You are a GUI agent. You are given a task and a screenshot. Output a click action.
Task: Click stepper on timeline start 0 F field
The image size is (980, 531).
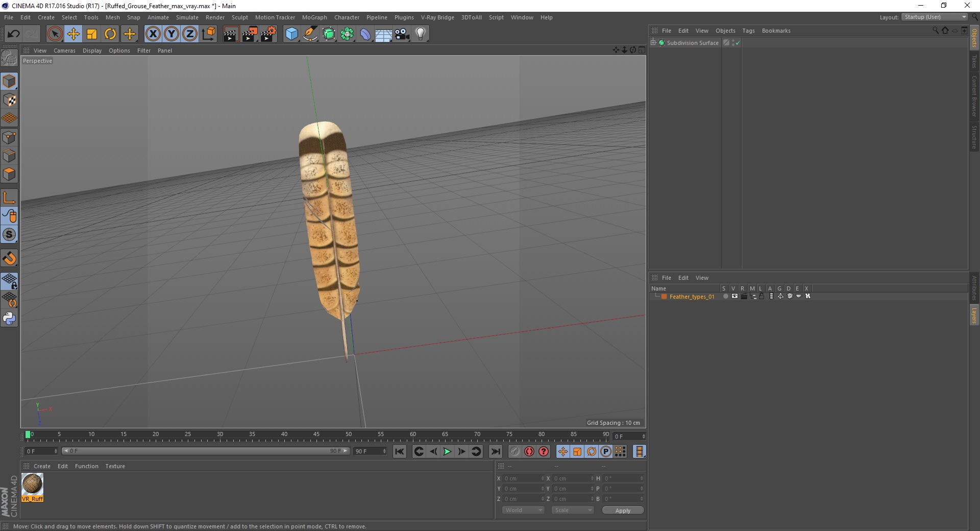pyautogui.click(x=56, y=451)
